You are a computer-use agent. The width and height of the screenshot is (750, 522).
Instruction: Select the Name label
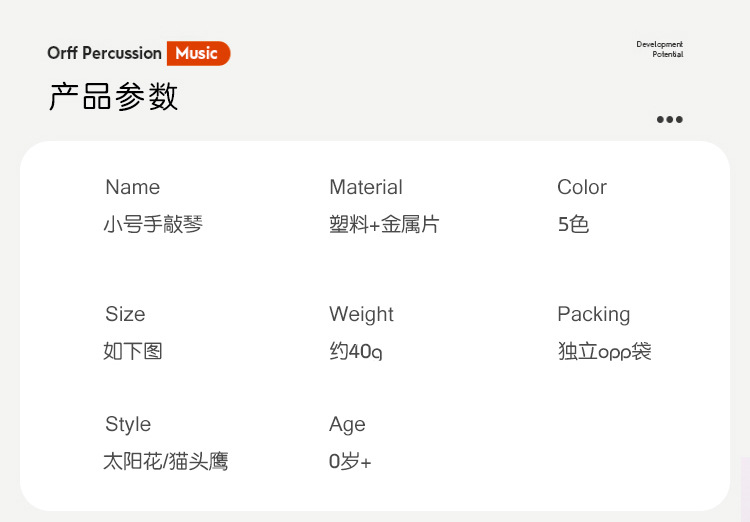(x=132, y=187)
